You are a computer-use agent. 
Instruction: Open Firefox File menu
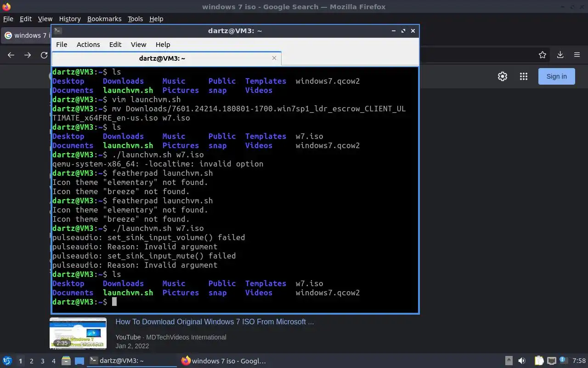[x=8, y=19]
